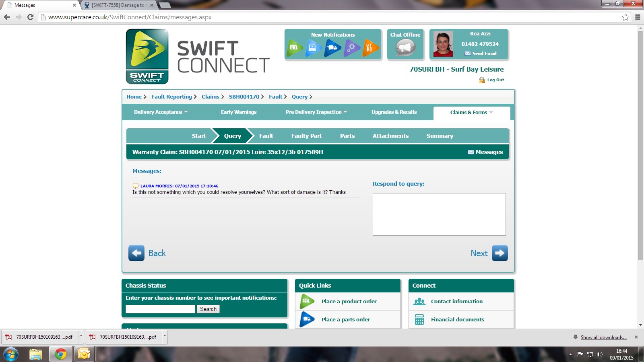Go to the Attachments step
This screenshot has height=362, width=644.
(x=390, y=136)
